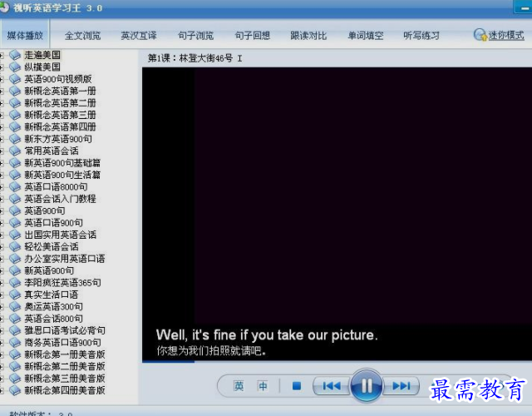The image size is (532, 416).
Task: Click the 李阳疯狂英语365句 book icon
Action: 15,283
